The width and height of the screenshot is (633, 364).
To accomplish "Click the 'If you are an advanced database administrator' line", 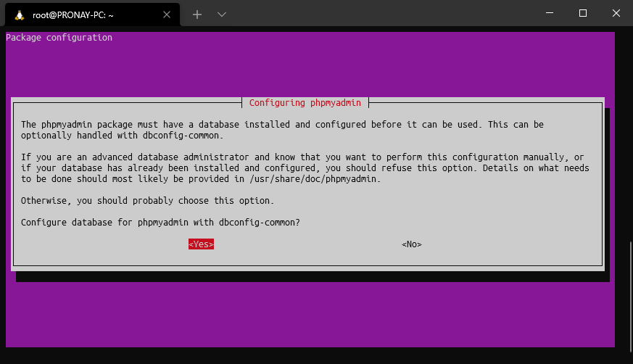I will [x=302, y=157].
